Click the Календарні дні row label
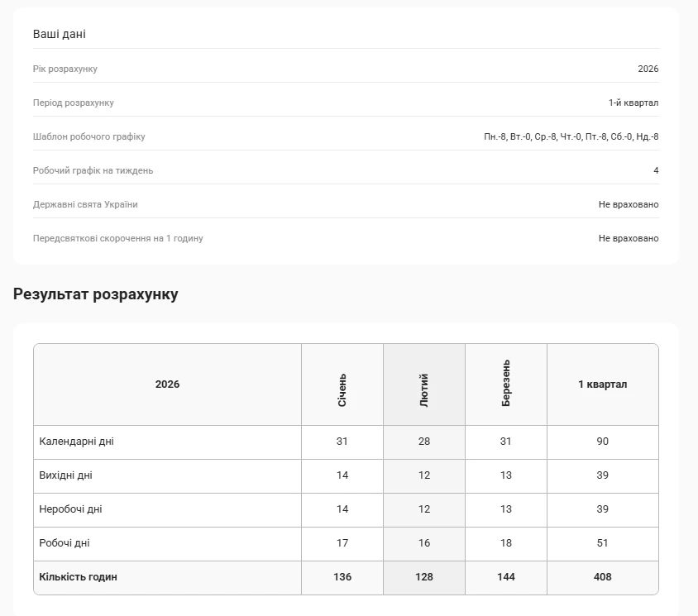The height and width of the screenshot is (616, 698). [x=77, y=442]
